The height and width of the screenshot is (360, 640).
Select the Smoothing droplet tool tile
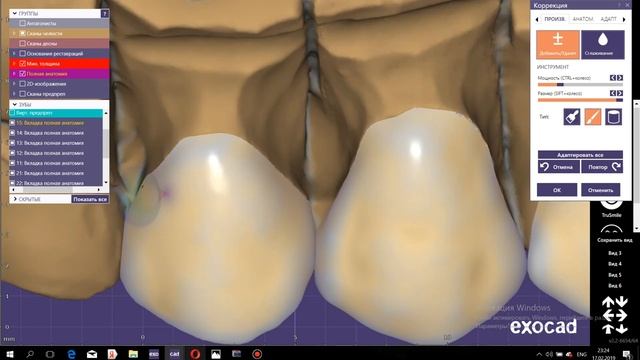[602, 44]
